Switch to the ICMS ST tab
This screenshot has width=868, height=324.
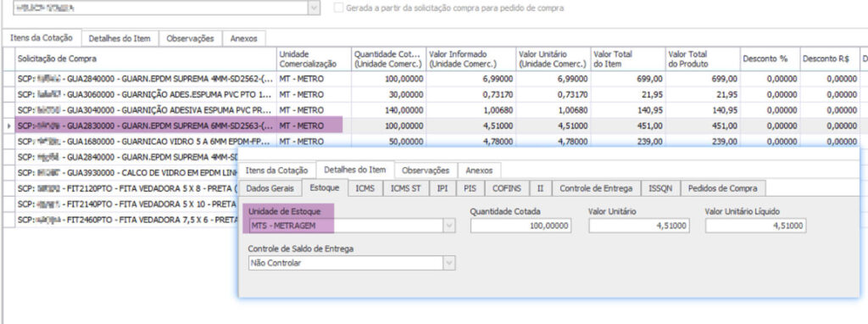(405, 188)
